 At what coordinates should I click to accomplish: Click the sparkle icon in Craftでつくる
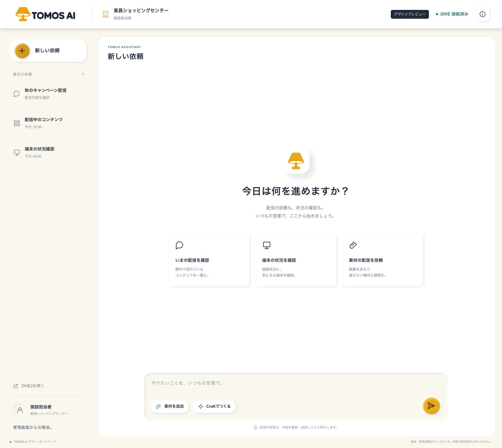coord(201,406)
